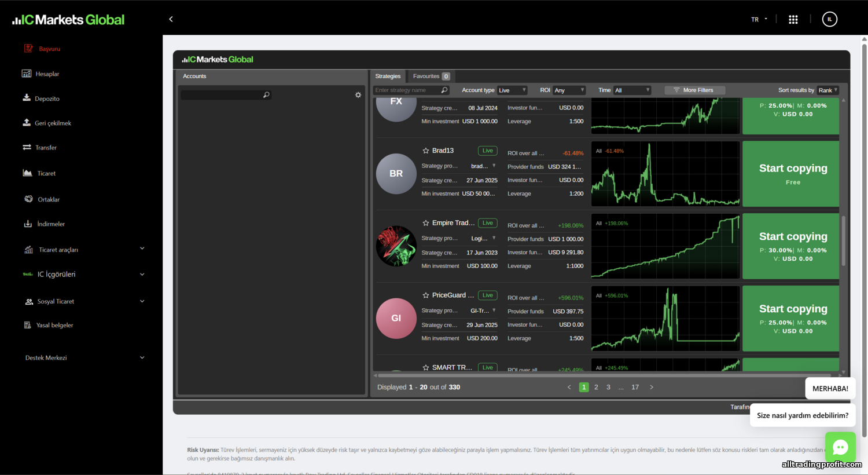Screen dimensions: 868x475
Task: Open the Account type dropdown
Action: [x=512, y=90]
